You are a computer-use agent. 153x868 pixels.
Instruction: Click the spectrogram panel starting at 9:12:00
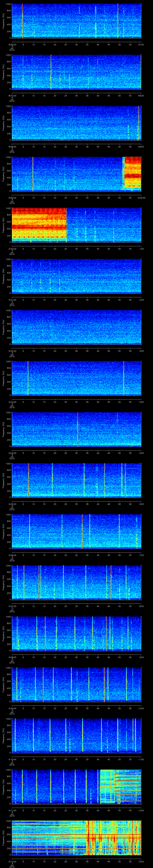tap(76, 838)
